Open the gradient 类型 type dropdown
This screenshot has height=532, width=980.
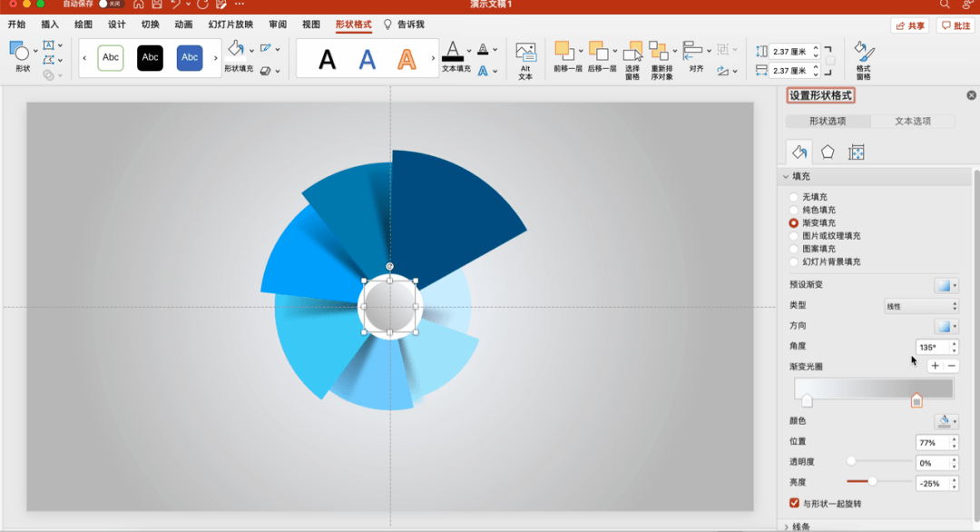[x=920, y=307]
